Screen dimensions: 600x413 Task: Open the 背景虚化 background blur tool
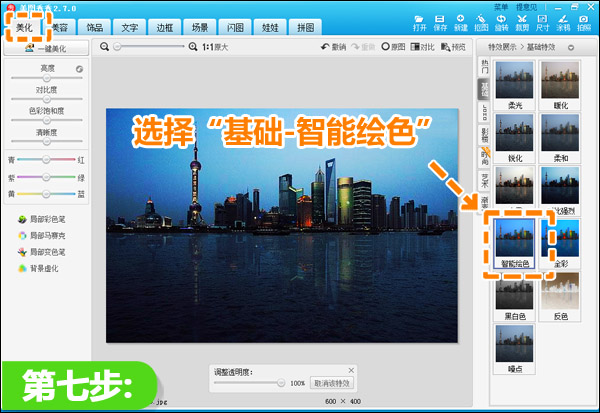coord(38,268)
